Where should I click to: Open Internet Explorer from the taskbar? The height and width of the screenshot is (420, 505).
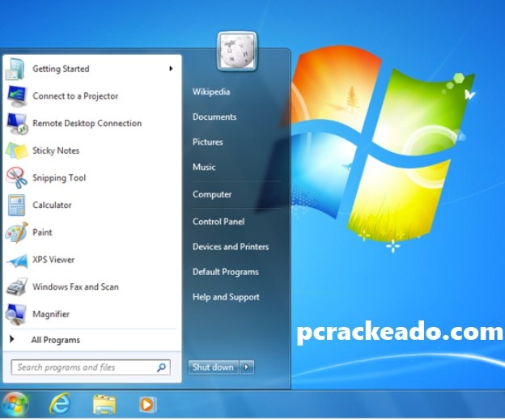[59, 403]
